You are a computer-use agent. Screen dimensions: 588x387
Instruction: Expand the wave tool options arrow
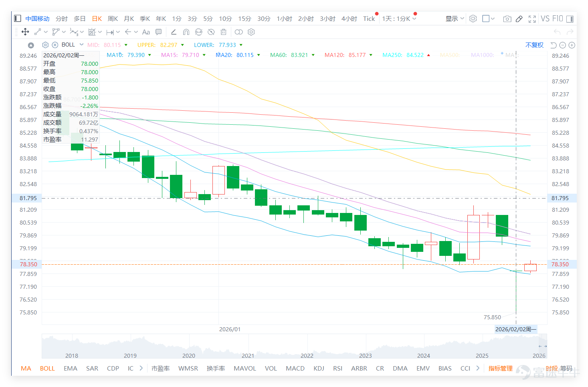pos(82,32)
